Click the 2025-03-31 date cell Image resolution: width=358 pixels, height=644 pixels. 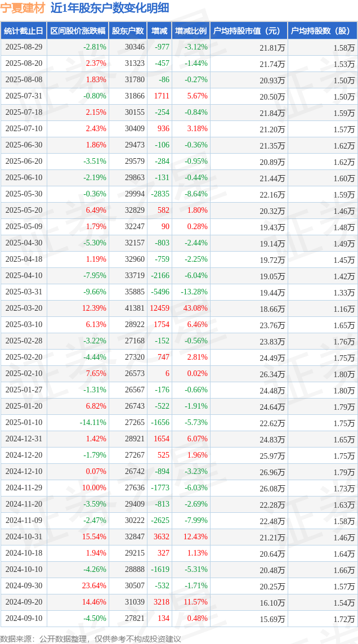tap(24, 292)
